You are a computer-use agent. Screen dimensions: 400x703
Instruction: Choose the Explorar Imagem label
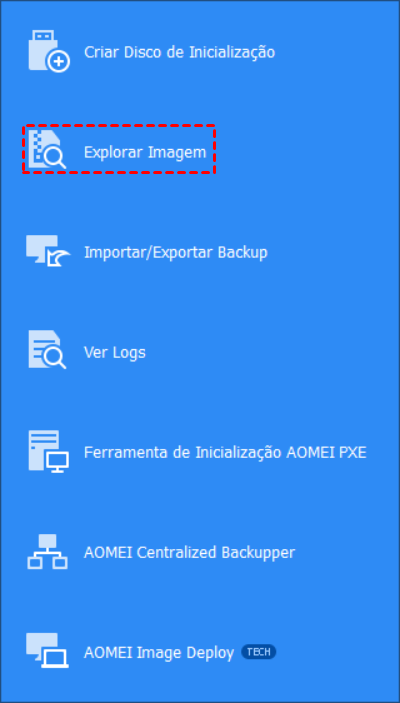coord(145,152)
